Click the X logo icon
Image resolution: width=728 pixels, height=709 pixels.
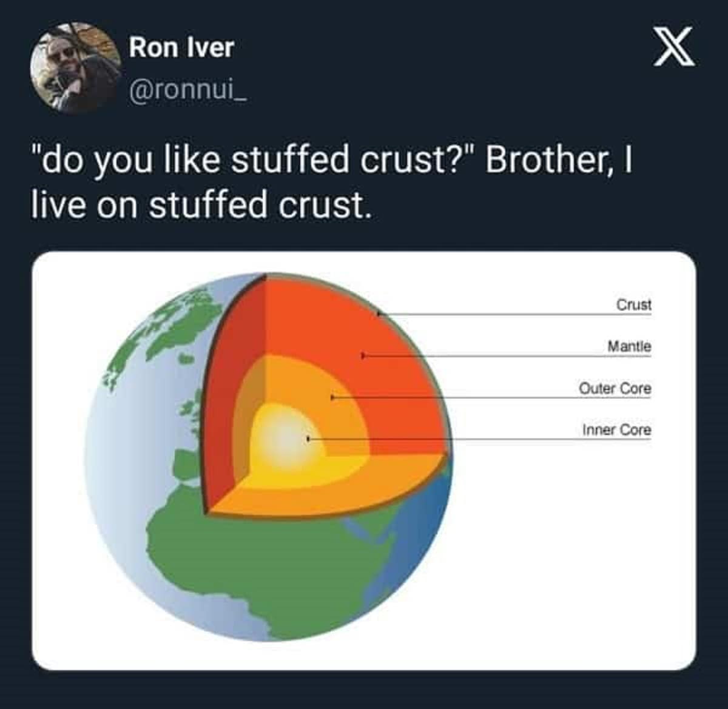(x=673, y=49)
